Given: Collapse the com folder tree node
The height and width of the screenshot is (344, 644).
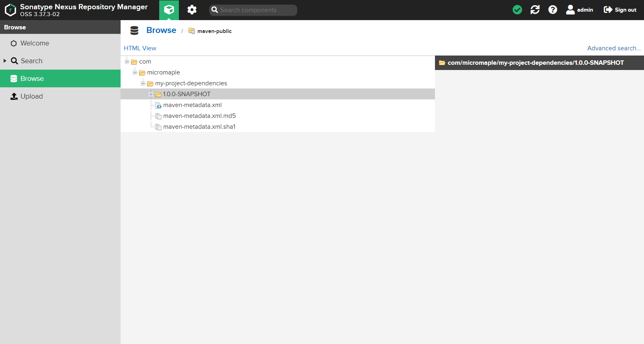Looking at the screenshot, I should [127, 62].
